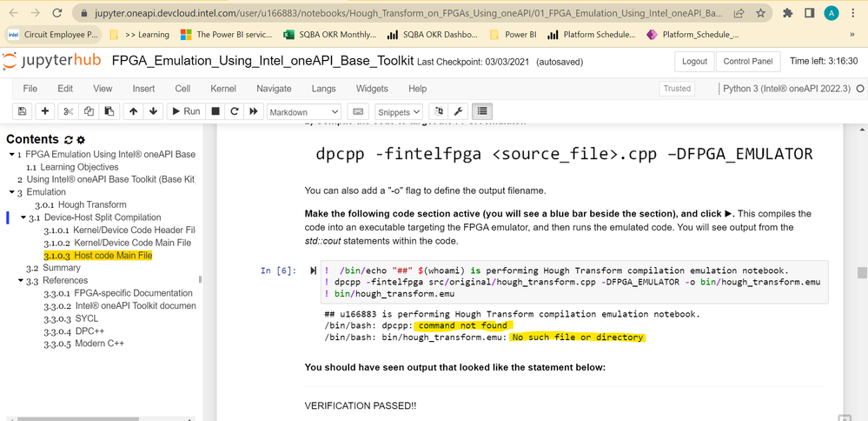Open the Snippets dropdown
The height and width of the screenshot is (421, 868).
(x=398, y=111)
